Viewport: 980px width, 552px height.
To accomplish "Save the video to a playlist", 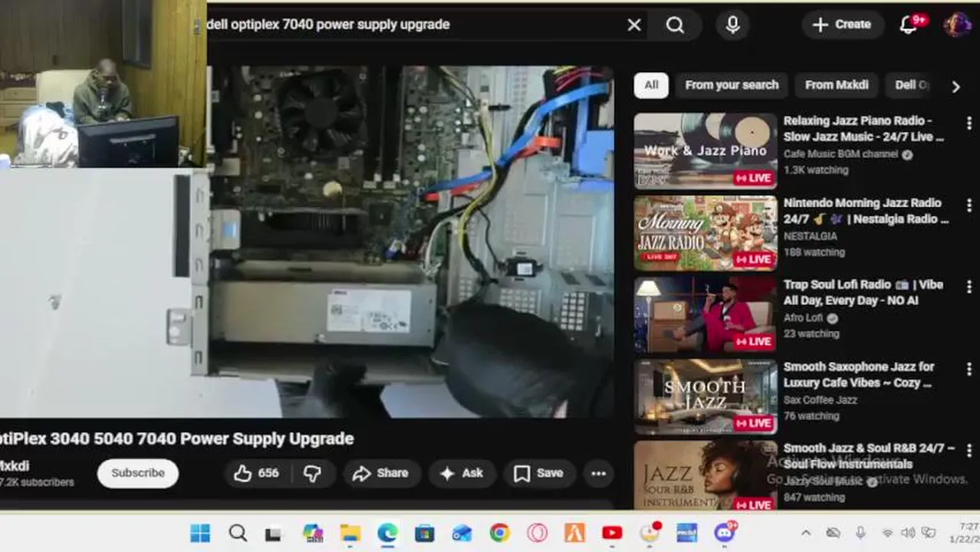I will [x=539, y=474].
